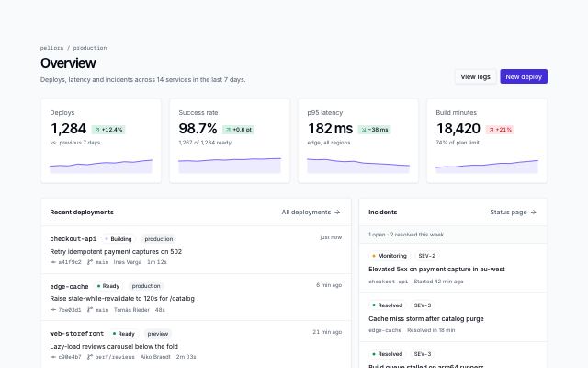Click the amber dot in the Monitoring badge
The image size is (588, 368).
point(374,256)
